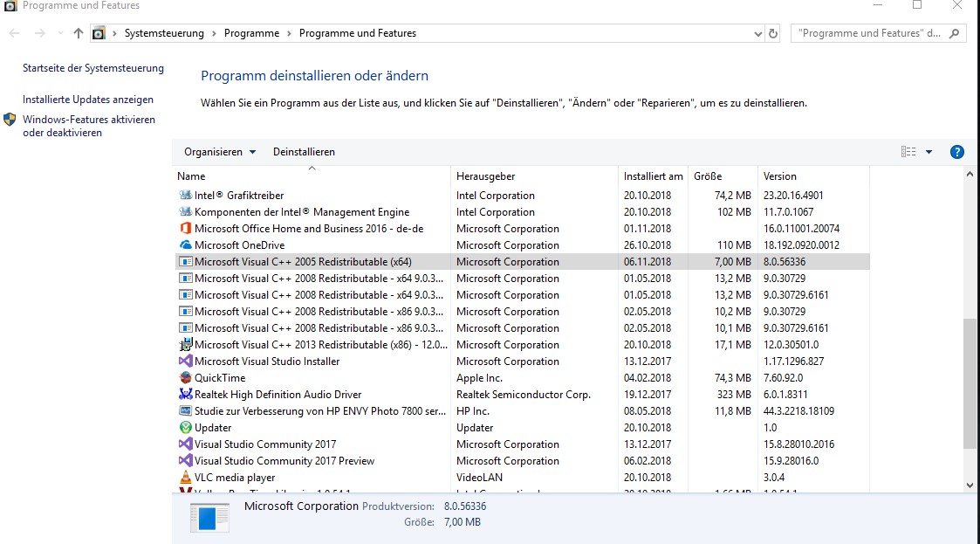
Task: Open Startseite der Systemsteuerung link
Action: (x=93, y=68)
